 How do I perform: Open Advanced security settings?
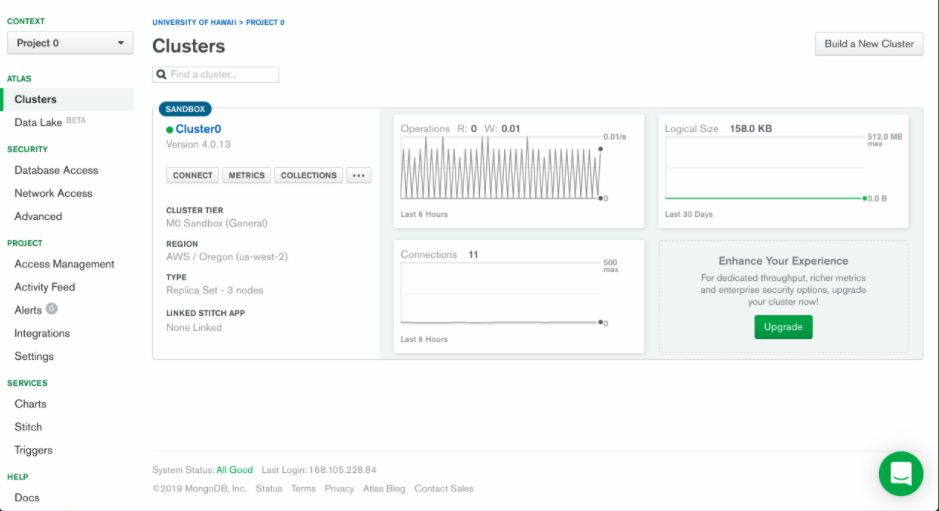click(38, 216)
